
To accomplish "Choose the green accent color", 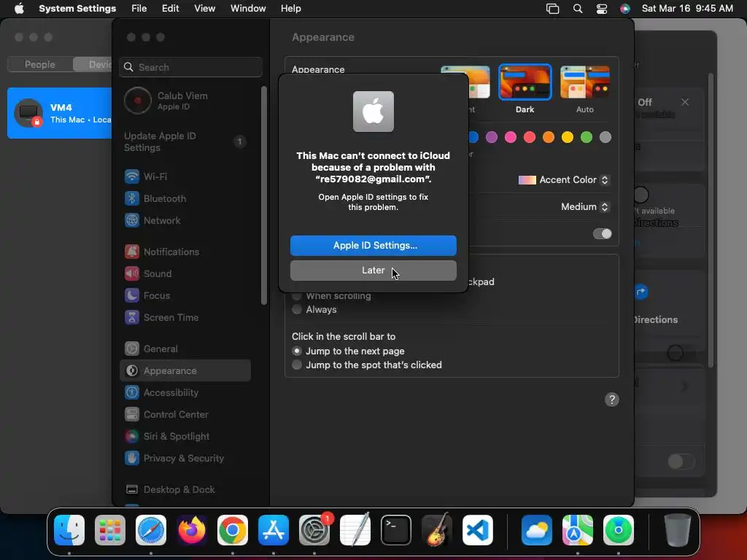I will [586, 138].
